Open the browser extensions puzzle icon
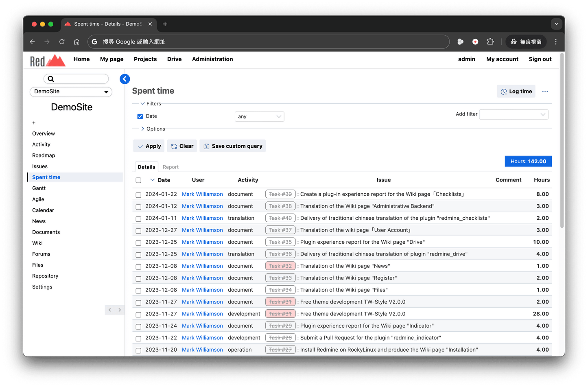Screen dimensions: 588x387 490,42
